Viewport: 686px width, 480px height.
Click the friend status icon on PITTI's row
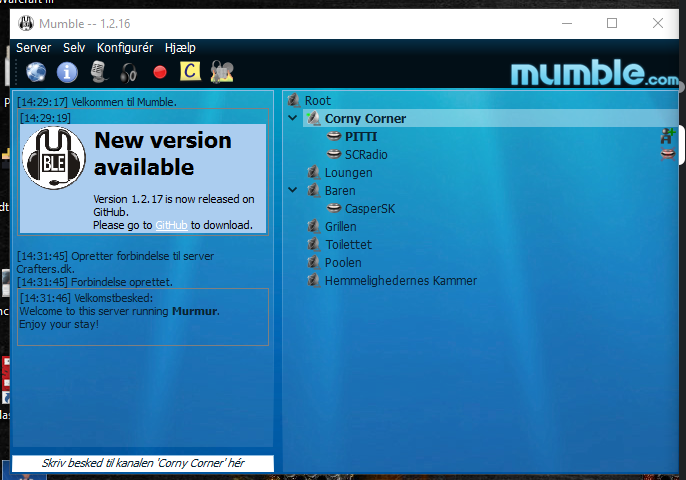click(x=668, y=136)
